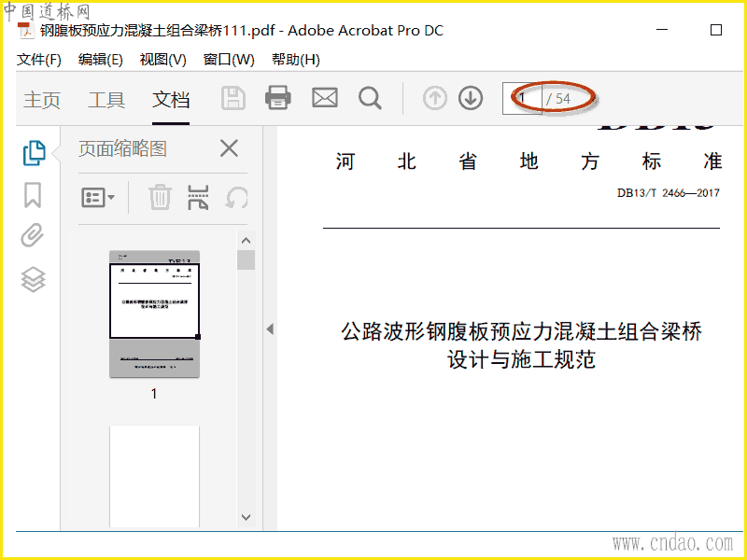Image resolution: width=747 pixels, height=560 pixels.
Task: Switch to the 工具 tab
Action: pos(106,100)
